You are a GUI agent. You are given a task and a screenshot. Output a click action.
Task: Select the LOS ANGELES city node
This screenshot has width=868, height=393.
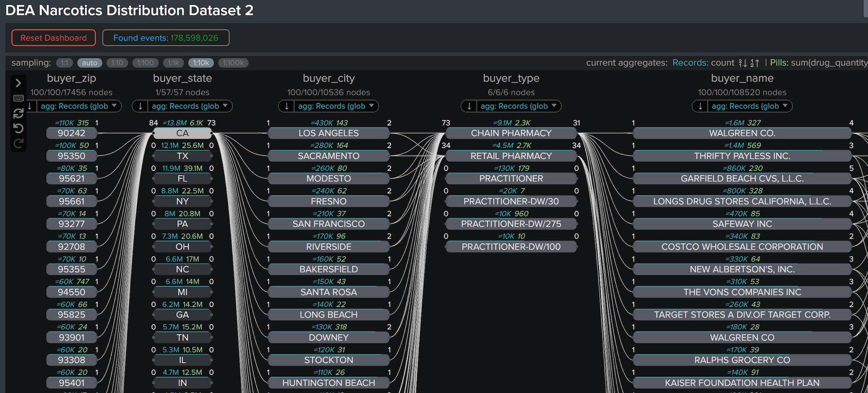(329, 133)
